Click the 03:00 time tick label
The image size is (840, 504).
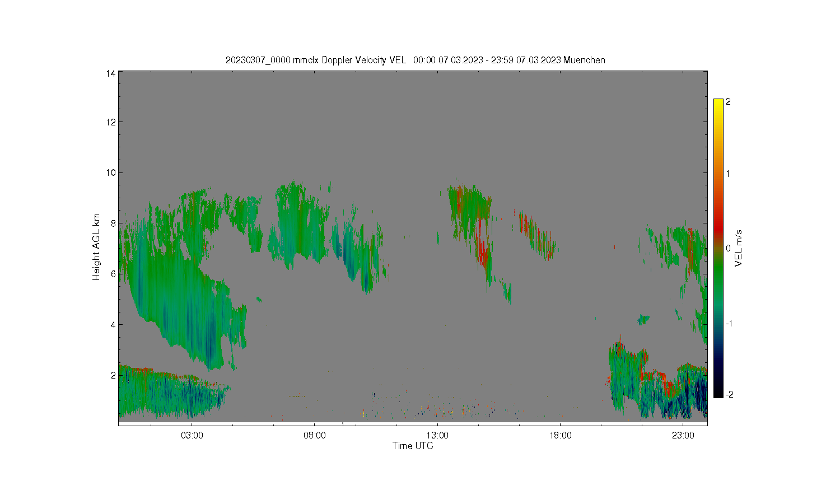[x=192, y=436]
